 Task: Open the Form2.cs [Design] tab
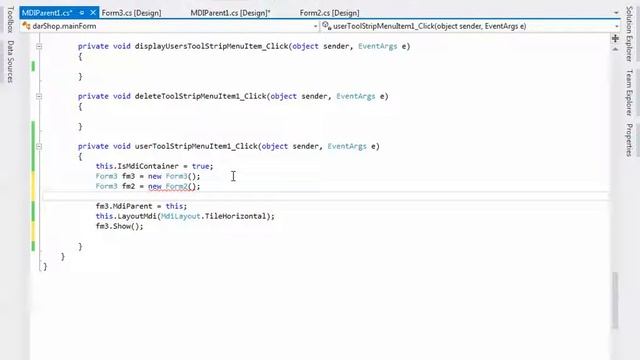coord(329,13)
